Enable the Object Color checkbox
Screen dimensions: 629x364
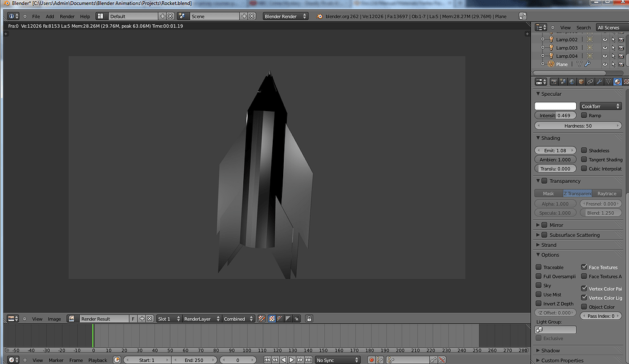pyautogui.click(x=584, y=307)
